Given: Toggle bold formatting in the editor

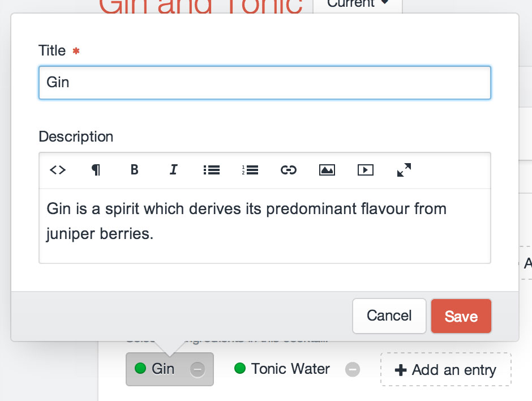Looking at the screenshot, I should (x=135, y=170).
